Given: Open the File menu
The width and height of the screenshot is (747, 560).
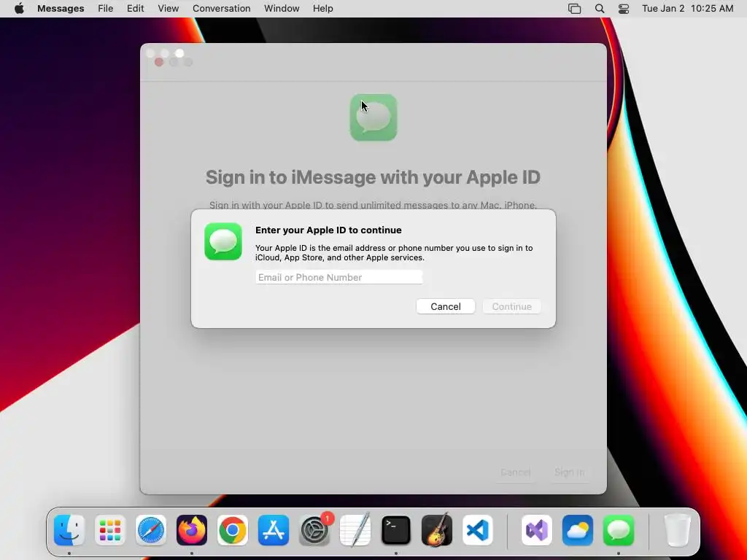Looking at the screenshot, I should tap(105, 9).
